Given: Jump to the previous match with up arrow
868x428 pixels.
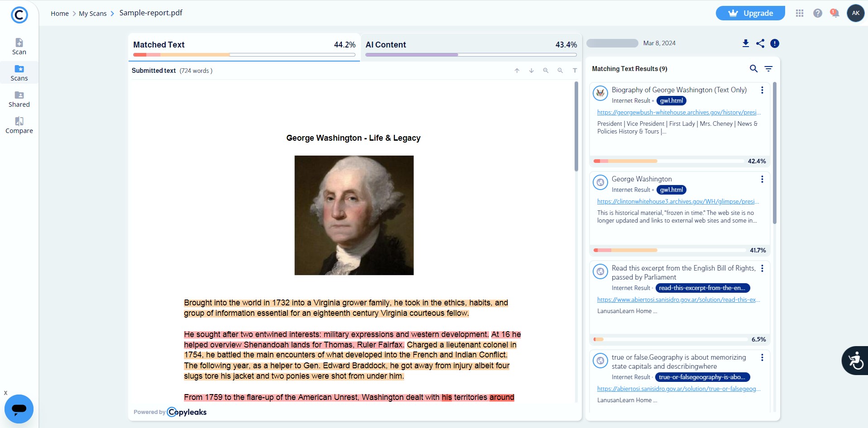Looking at the screenshot, I should 517,71.
